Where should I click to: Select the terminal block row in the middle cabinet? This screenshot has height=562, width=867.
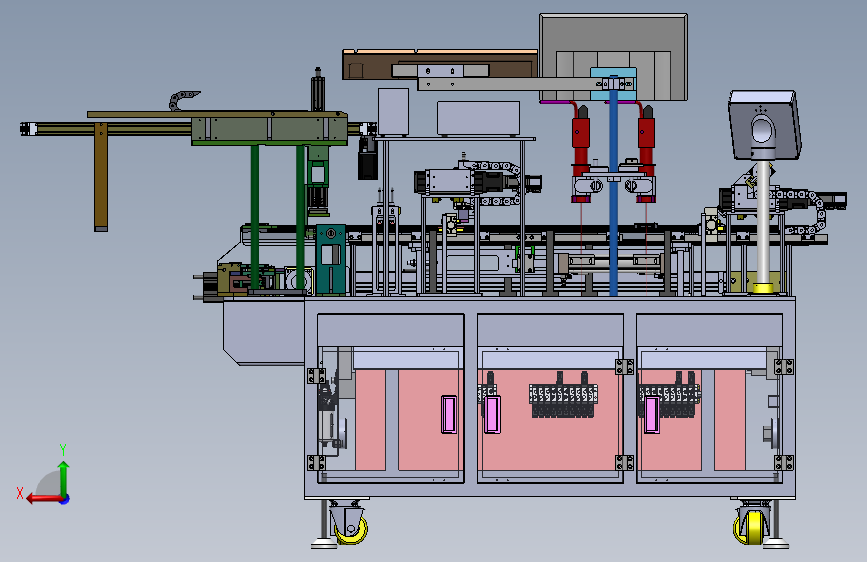pos(563,395)
